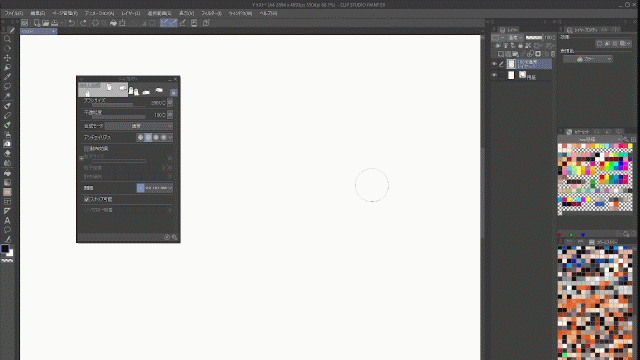This screenshot has height=360, width=640.
Task: Select the Move layer tool
Action: click(7, 58)
